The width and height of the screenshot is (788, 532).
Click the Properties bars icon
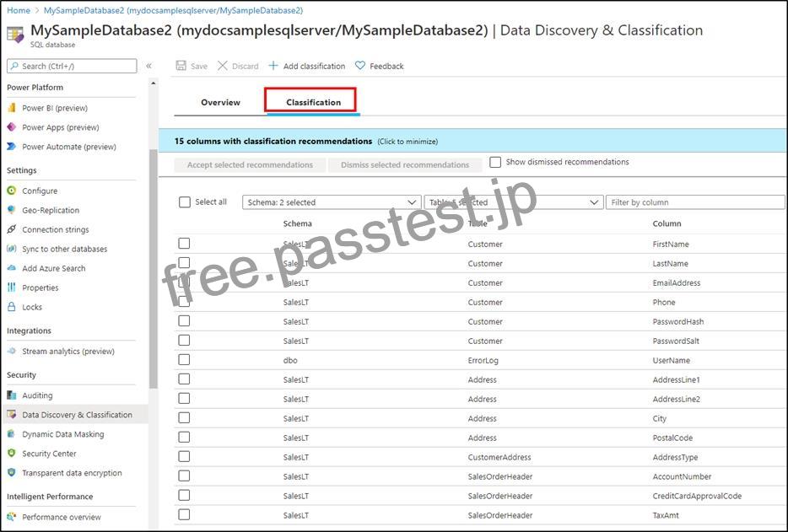12,287
